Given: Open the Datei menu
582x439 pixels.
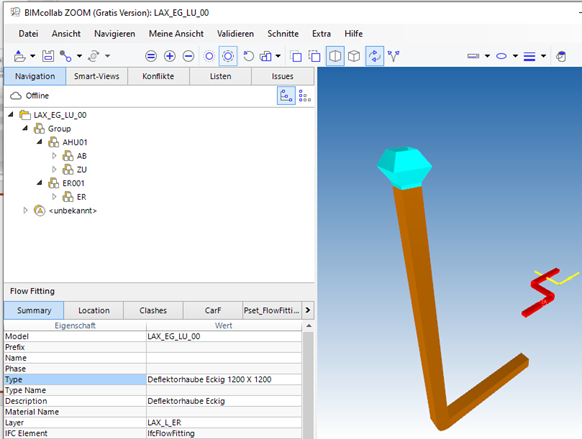Looking at the screenshot, I should [28, 34].
